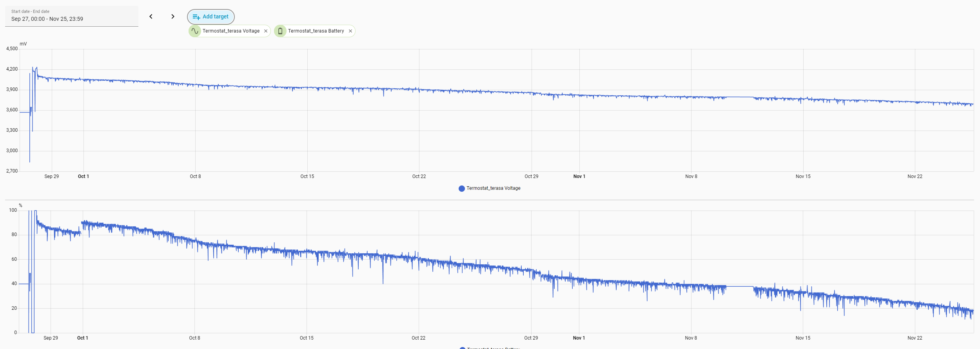Click the % unit label on battery chart
Image resolution: width=980 pixels, height=349 pixels.
pos(20,205)
